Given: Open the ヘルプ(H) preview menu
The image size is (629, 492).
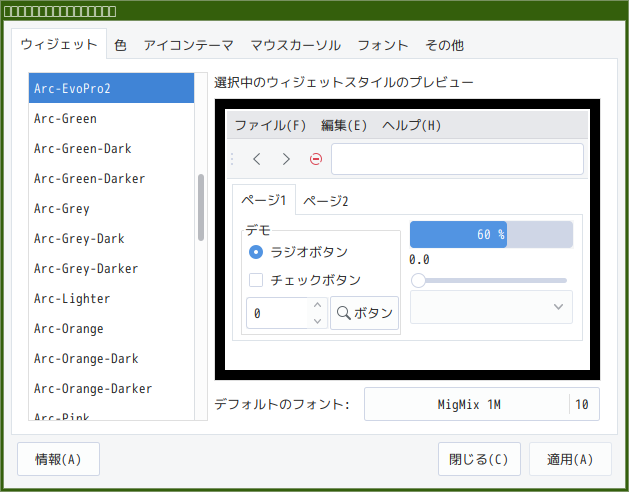Looking at the screenshot, I should 411,126.
